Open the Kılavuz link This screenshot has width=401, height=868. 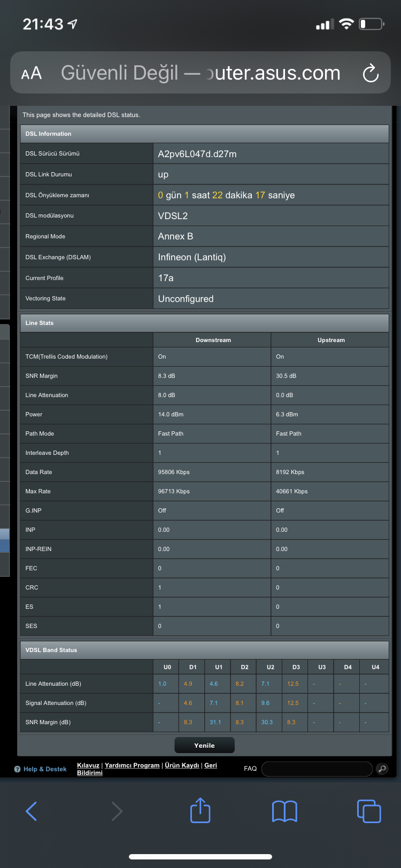point(88,765)
